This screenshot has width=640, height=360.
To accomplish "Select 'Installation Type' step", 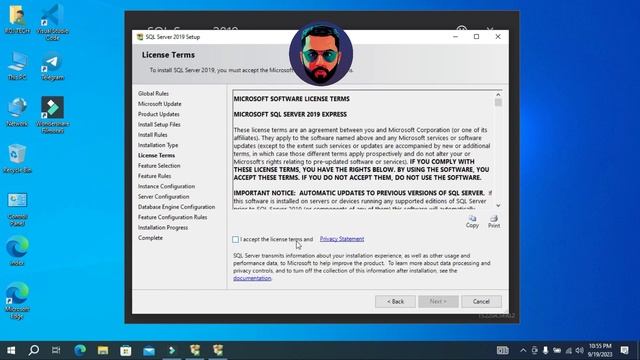I will (158, 145).
